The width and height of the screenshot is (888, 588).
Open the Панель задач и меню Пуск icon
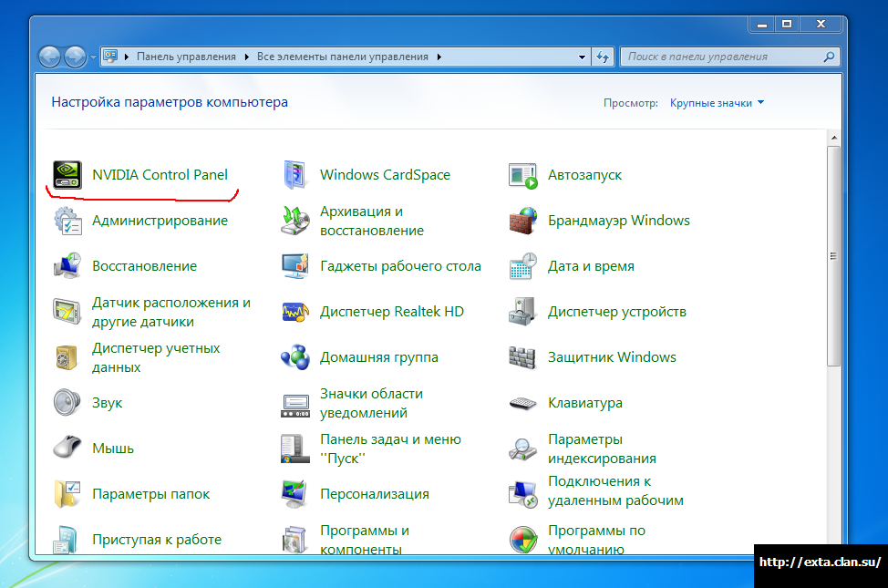[295, 449]
